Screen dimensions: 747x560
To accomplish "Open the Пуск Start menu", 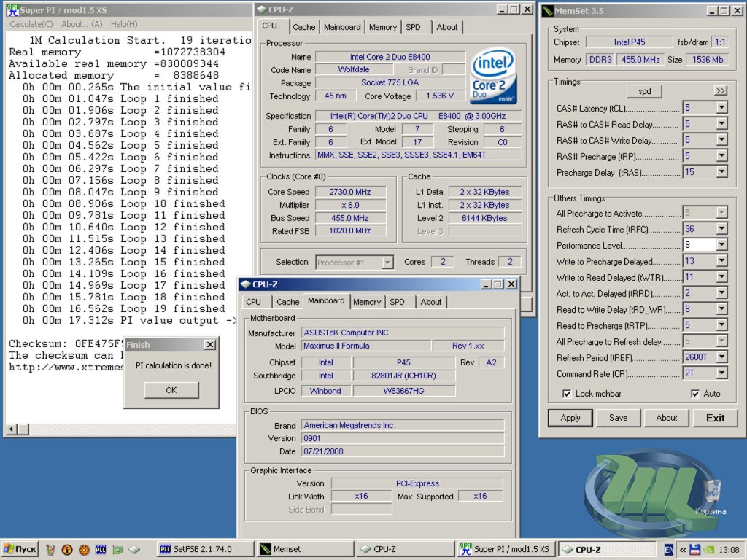I will point(20,549).
